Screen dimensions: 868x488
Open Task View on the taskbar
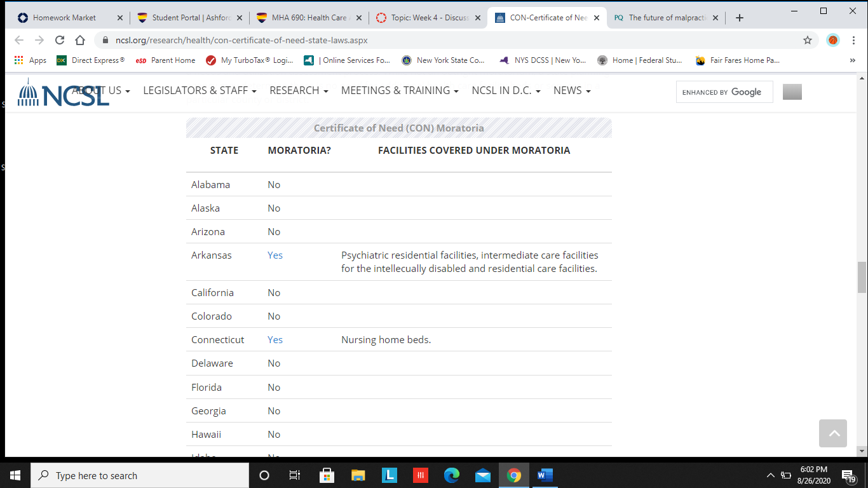(295, 475)
